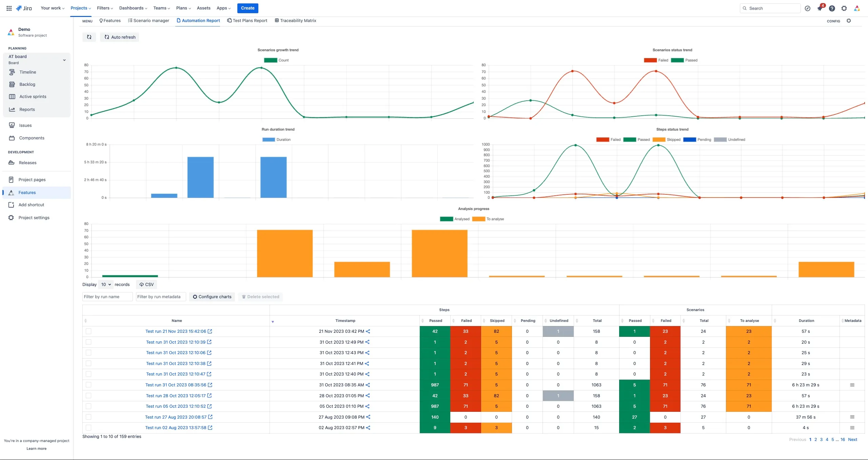Select checkbox for Test run 28 Oct 2023 12:05:17
Viewport: 868px width, 460px height.
[x=88, y=396]
